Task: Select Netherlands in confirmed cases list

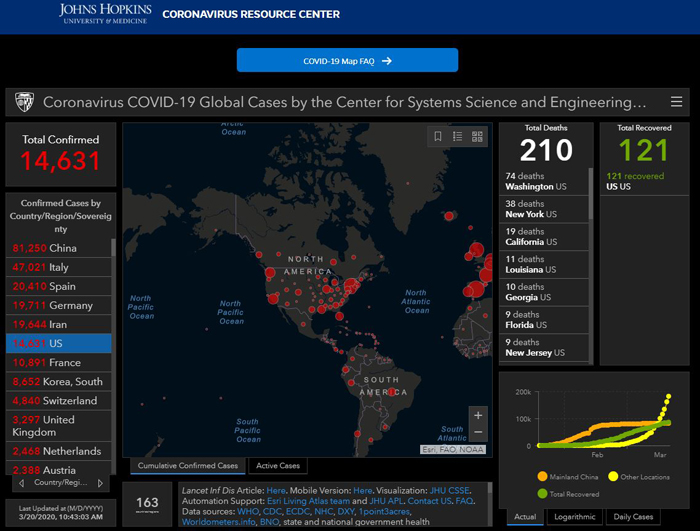Action: (58, 451)
